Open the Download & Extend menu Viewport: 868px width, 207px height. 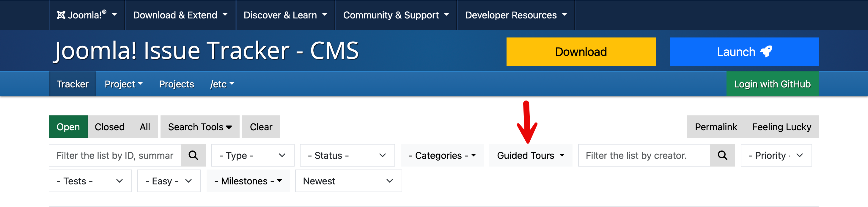coord(180,15)
